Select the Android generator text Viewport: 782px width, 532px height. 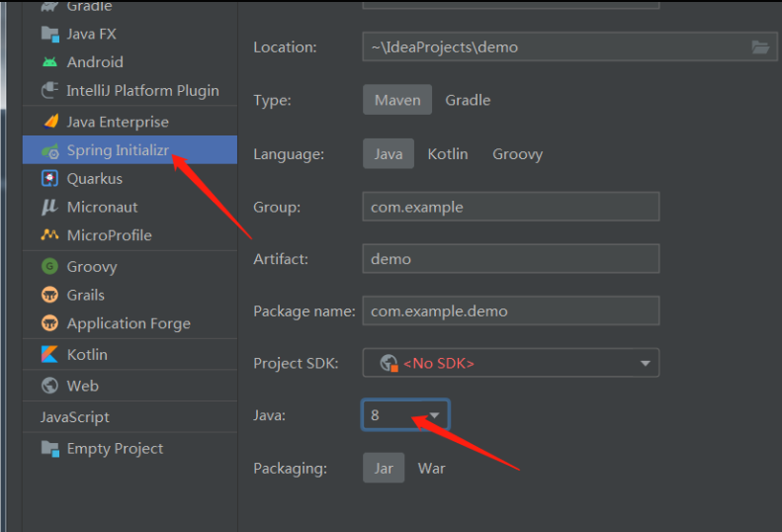tap(95, 62)
